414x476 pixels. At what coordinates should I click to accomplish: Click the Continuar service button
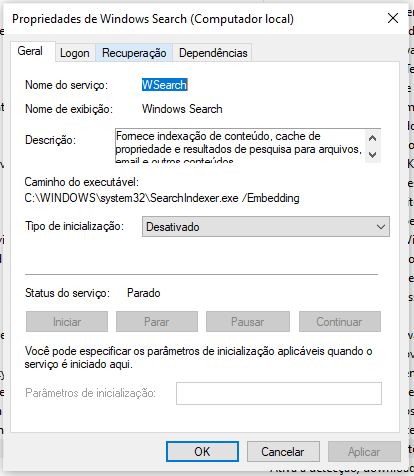pyautogui.click(x=340, y=322)
